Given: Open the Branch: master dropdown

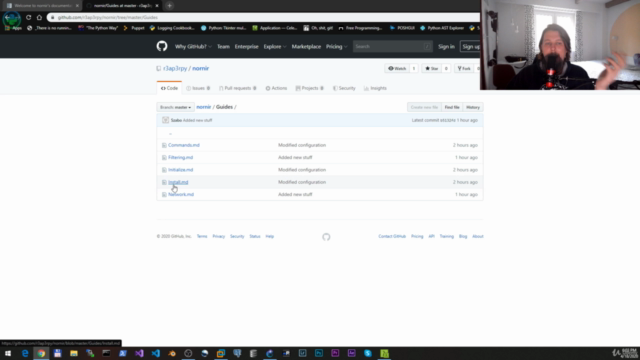Looking at the screenshot, I should (175, 107).
